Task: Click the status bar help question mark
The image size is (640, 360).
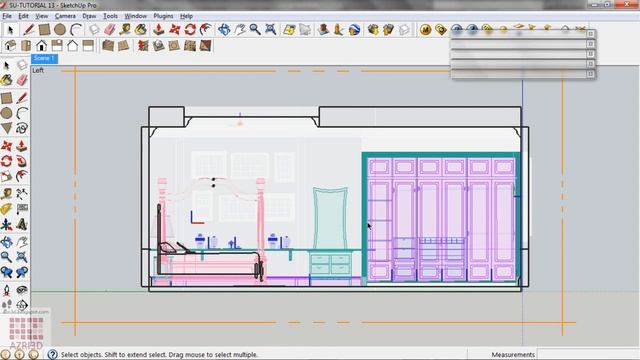Action: pyautogui.click(x=52, y=354)
